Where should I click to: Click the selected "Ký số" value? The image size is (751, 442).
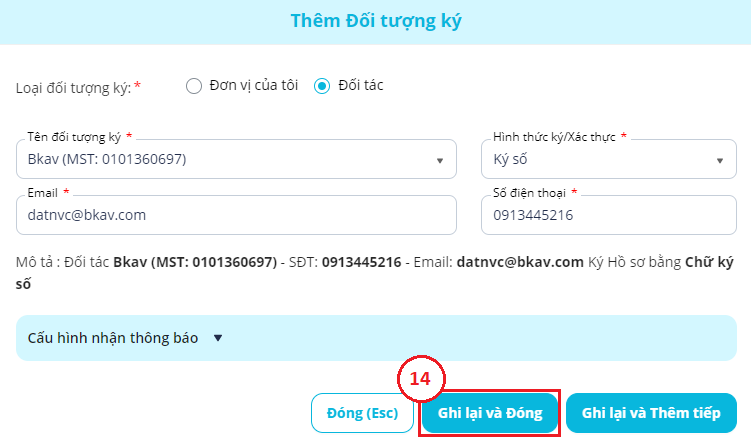click(x=513, y=159)
